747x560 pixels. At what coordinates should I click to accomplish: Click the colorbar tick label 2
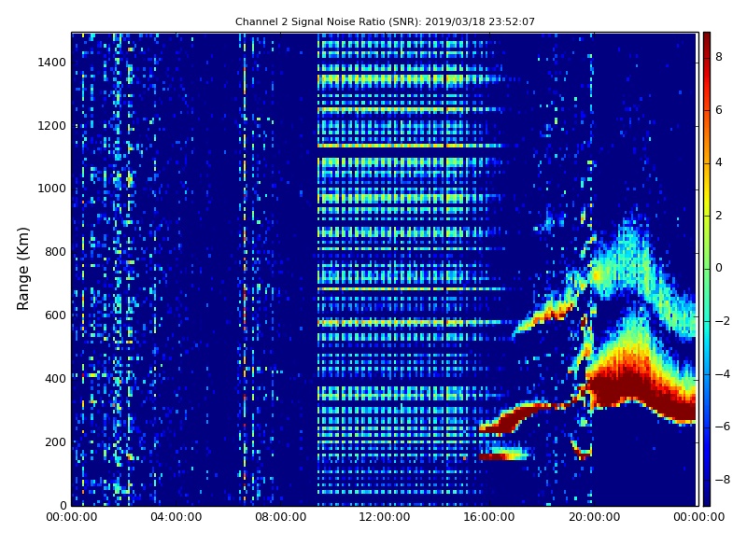click(719, 216)
